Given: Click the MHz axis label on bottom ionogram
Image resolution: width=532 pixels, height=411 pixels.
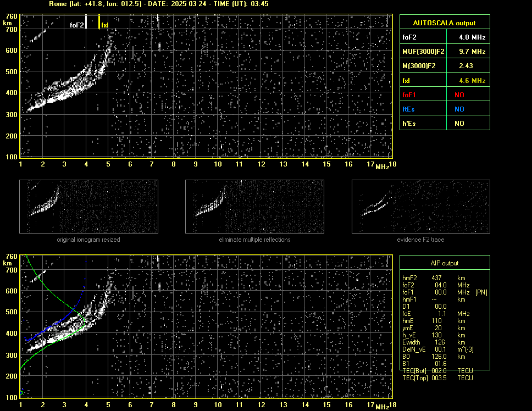Looking at the screenshot, I should click(382, 407).
